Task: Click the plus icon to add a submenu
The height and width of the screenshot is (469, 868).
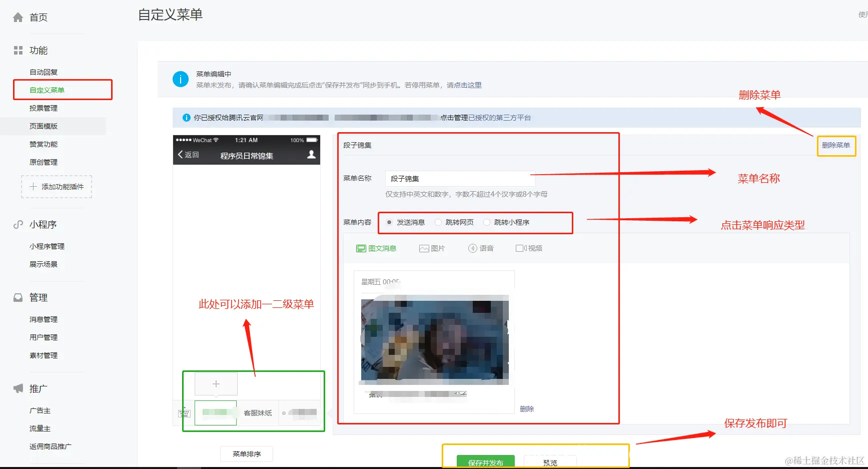Action: tap(216, 384)
